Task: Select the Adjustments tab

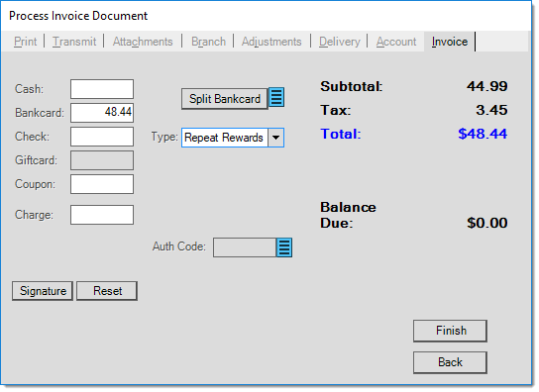Action: pyautogui.click(x=271, y=42)
